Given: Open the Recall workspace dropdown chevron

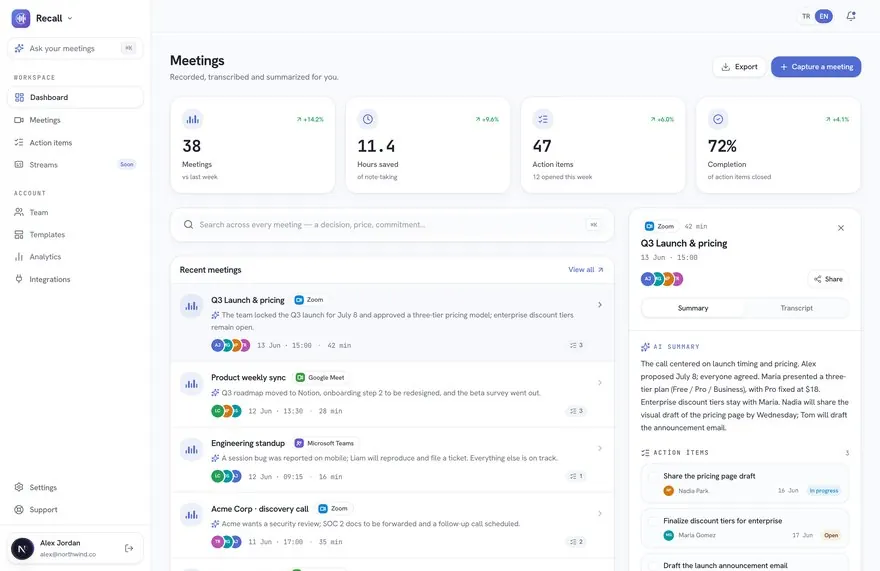Looking at the screenshot, I should [70, 18].
